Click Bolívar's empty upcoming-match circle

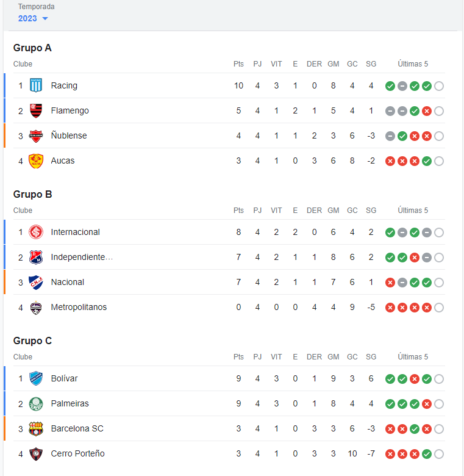439,379
